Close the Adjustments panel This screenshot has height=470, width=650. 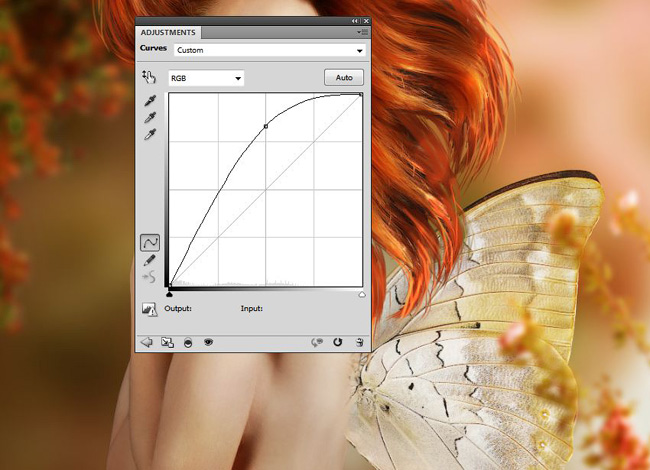click(x=366, y=21)
